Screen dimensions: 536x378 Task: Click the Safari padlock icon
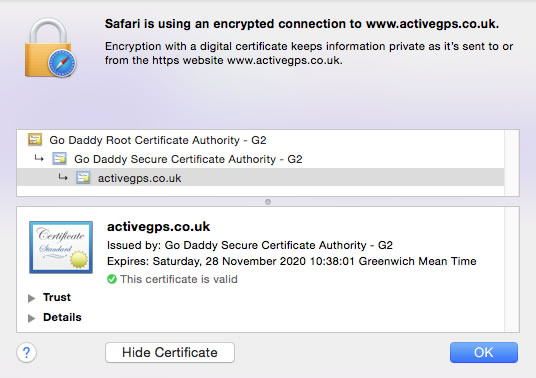[51, 48]
